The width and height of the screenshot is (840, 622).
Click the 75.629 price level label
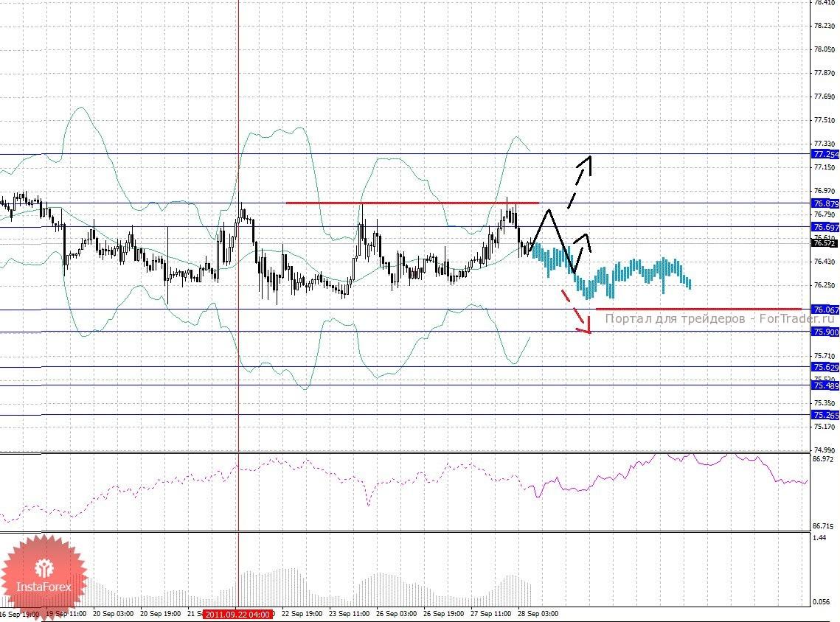point(825,367)
